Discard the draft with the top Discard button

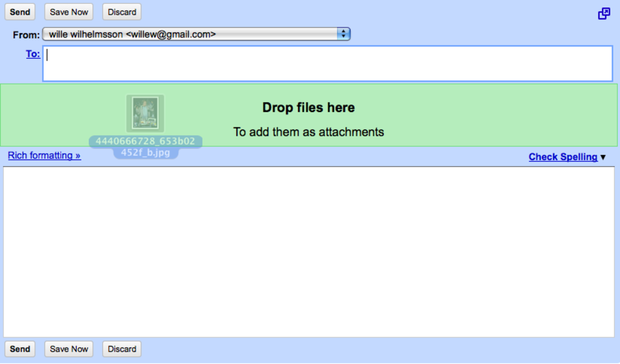click(122, 12)
